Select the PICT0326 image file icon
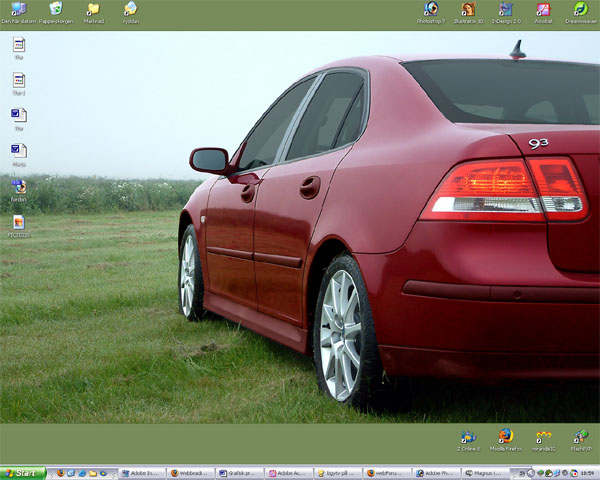This screenshot has width=600, height=480. click(x=18, y=226)
